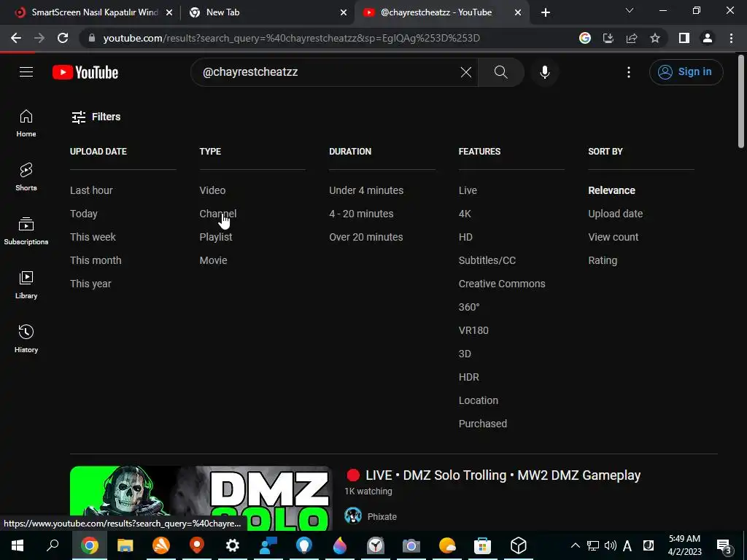Filter duration 4 - 20 minutes

tap(361, 214)
